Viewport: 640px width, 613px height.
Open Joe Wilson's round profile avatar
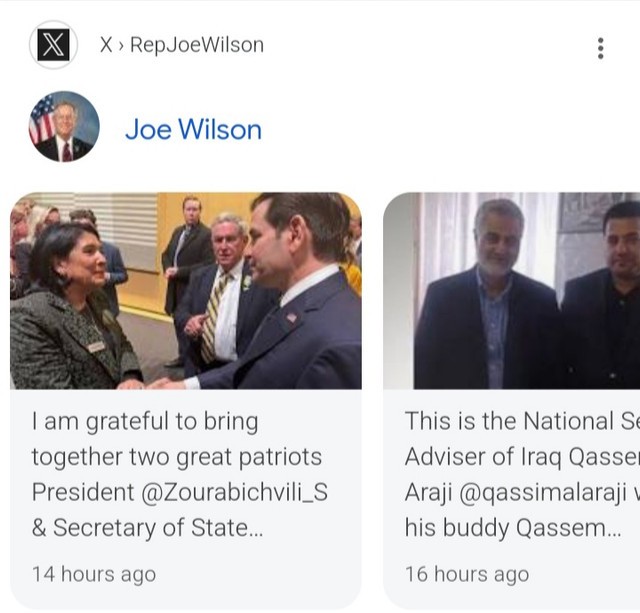(x=64, y=127)
